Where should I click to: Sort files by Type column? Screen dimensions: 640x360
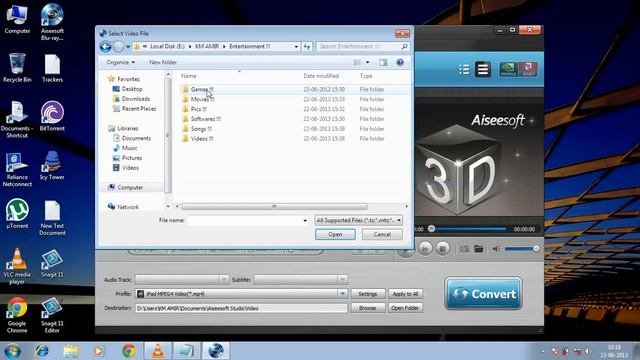coord(366,76)
